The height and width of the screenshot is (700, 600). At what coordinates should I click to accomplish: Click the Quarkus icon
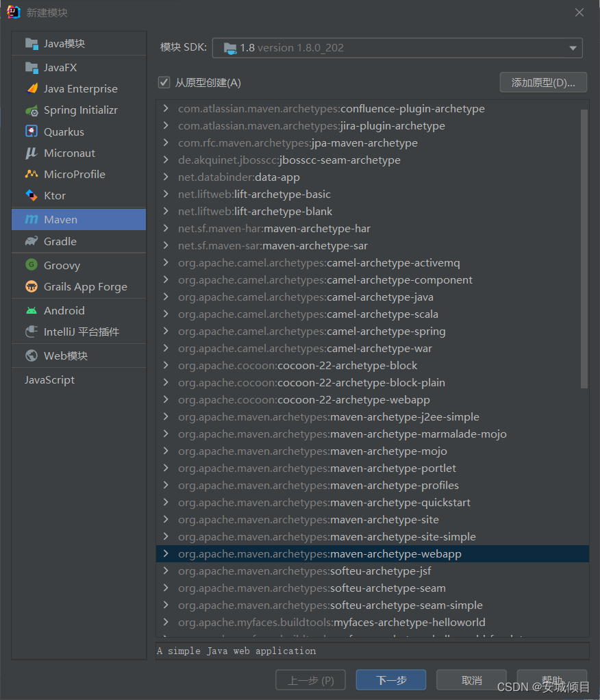(32, 132)
